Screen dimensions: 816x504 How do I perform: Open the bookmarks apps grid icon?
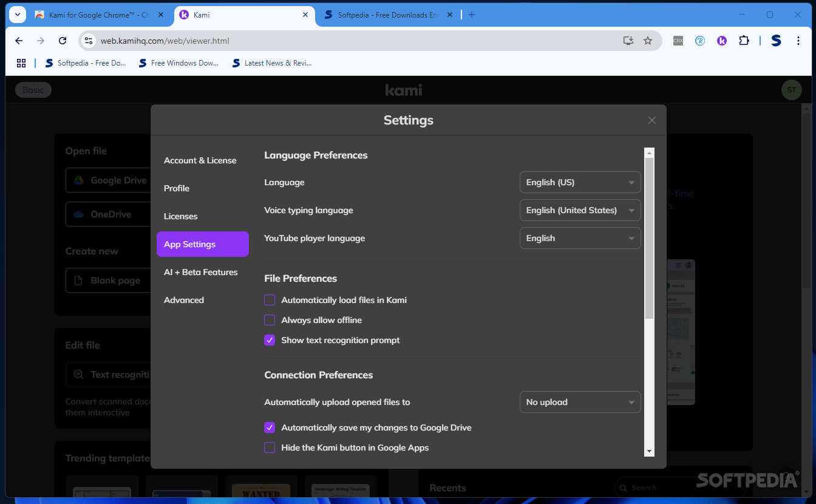[21, 63]
